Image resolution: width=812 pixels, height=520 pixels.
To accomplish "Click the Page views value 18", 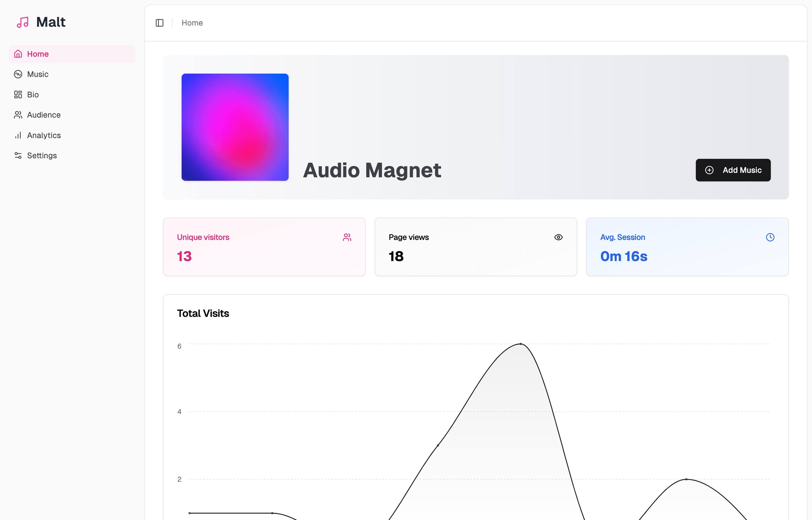I will point(396,256).
